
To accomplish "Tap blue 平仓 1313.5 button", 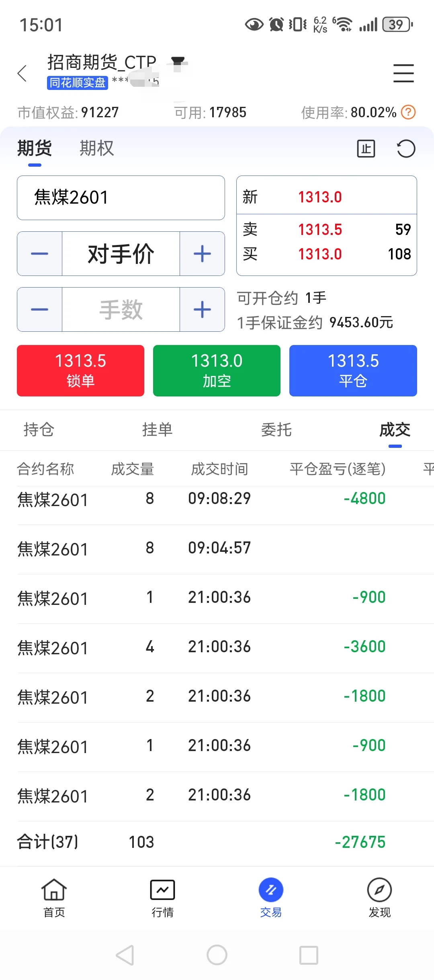I will (353, 371).
